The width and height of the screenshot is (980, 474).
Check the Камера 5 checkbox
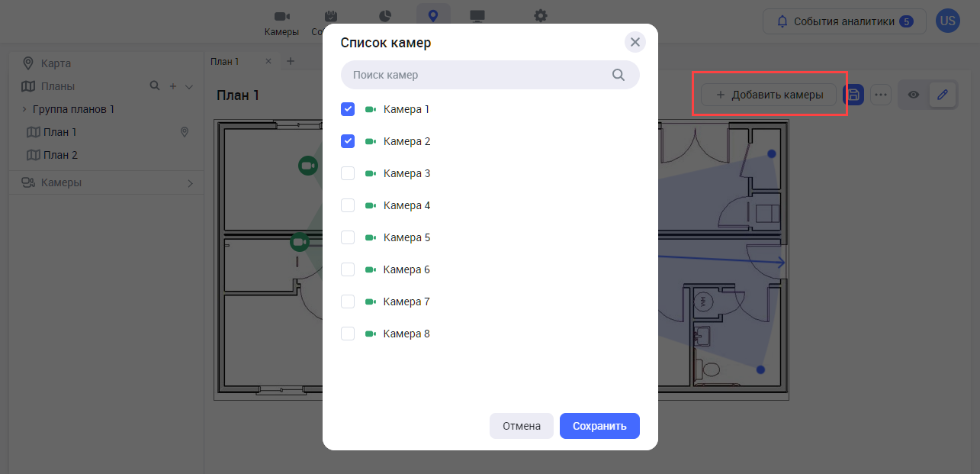tap(348, 237)
